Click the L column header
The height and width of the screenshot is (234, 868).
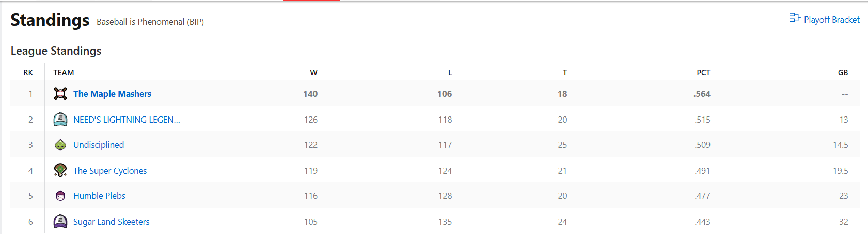pyautogui.click(x=450, y=73)
